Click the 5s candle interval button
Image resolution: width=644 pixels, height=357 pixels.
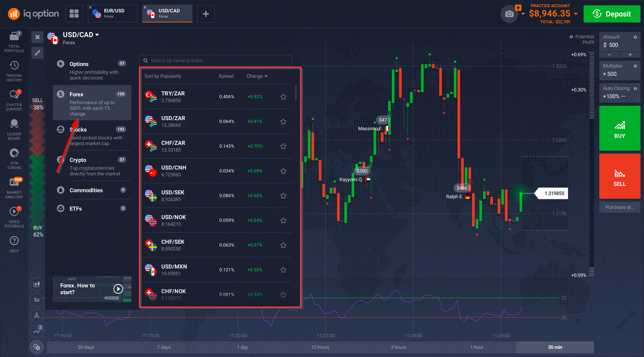tap(37, 300)
